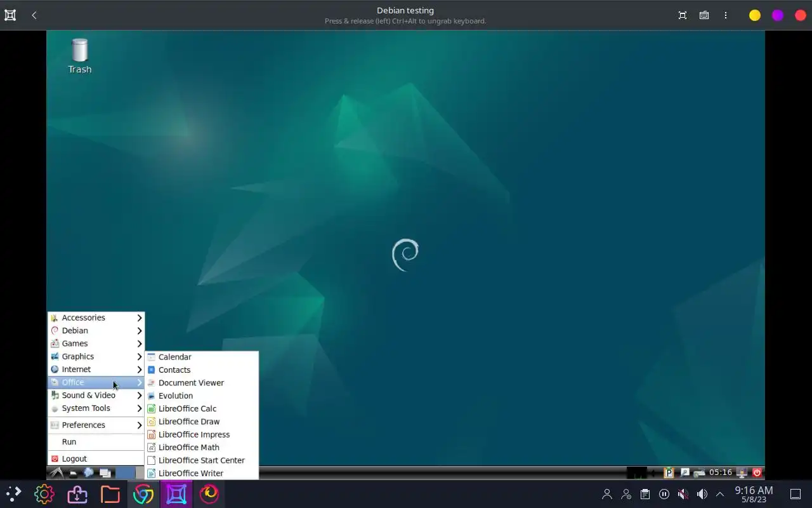Open the Trash desktop icon
This screenshot has width=812, height=508.
80,56
